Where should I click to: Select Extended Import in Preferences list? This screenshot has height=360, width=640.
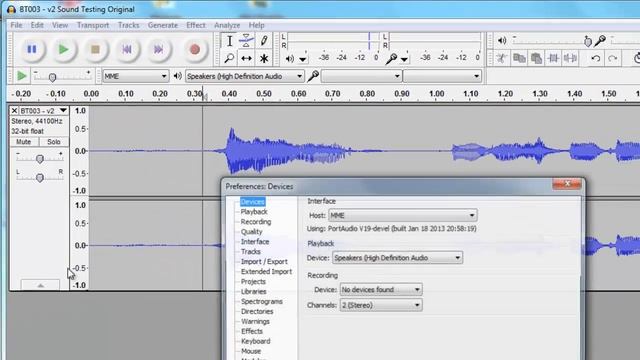pyautogui.click(x=266, y=271)
